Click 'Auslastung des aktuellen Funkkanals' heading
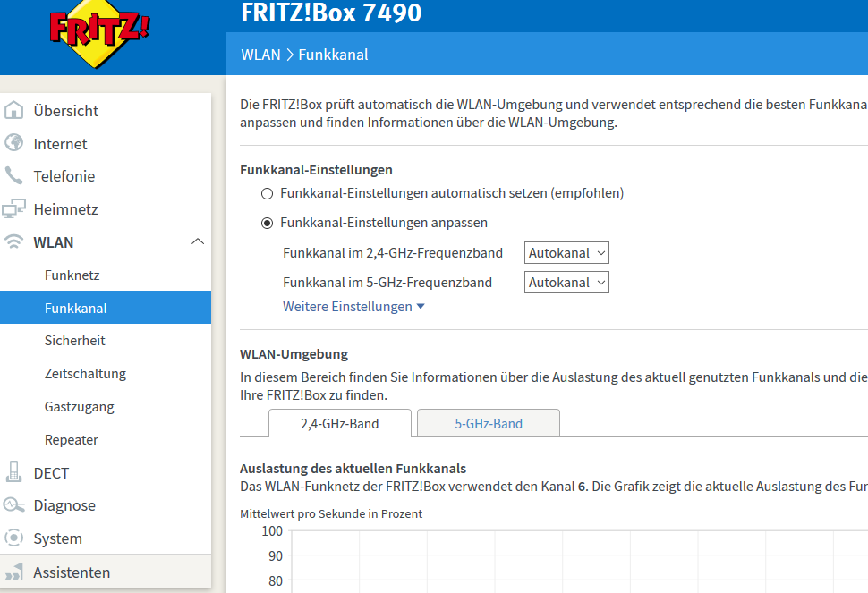The image size is (868, 593). point(353,469)
